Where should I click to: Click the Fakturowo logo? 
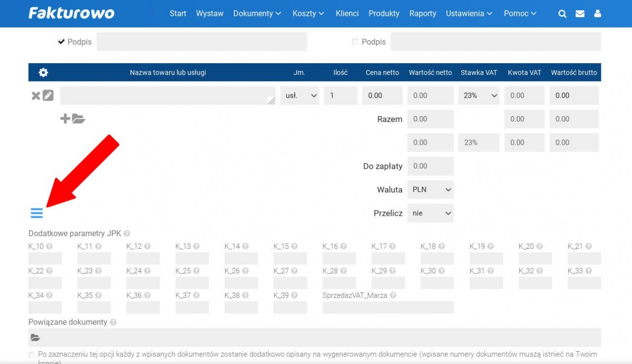coord(71,13)
